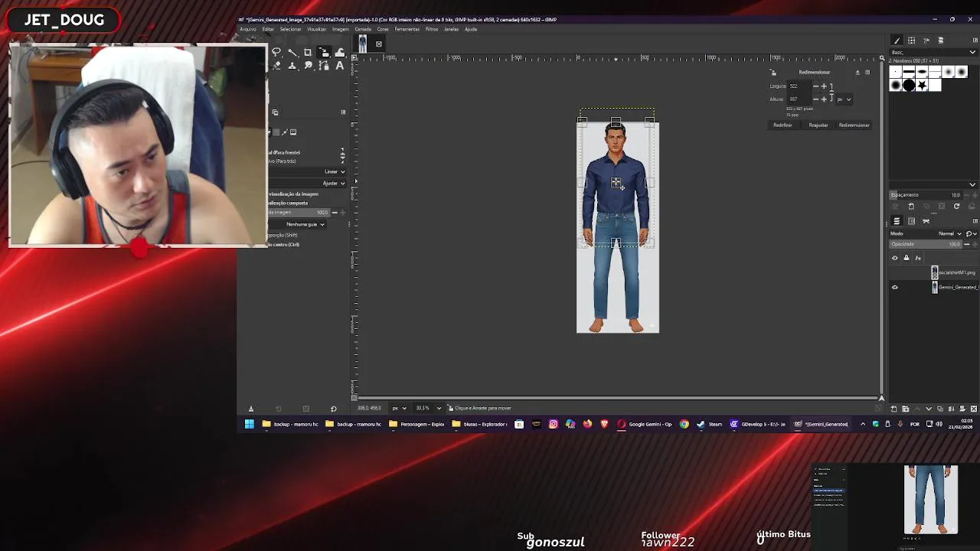Screen dimensions: 980x551
Task: Select the Unified Transform tool
Action: pos(324,52)
